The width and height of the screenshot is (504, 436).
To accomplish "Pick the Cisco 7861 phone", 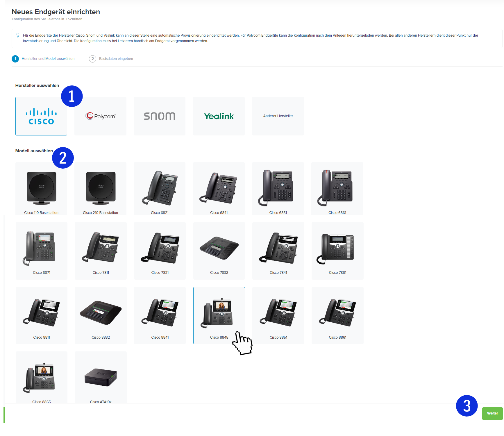I will (337, 251).
